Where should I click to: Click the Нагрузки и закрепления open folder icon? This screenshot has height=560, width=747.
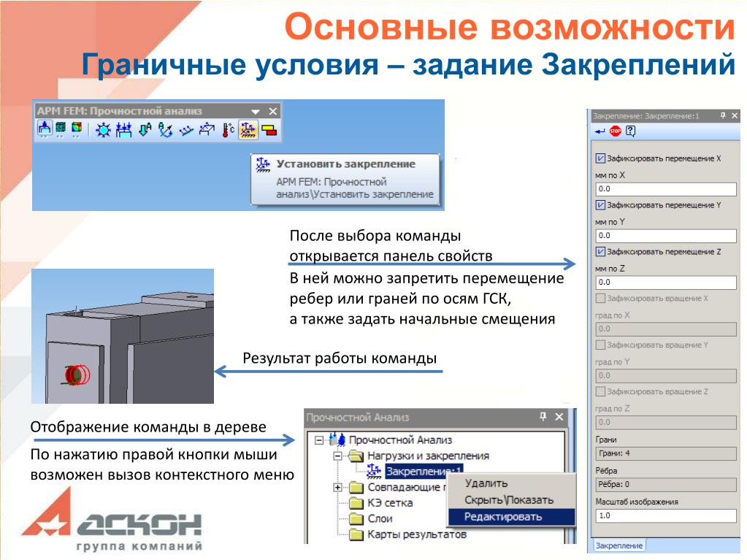click(356, 456)
